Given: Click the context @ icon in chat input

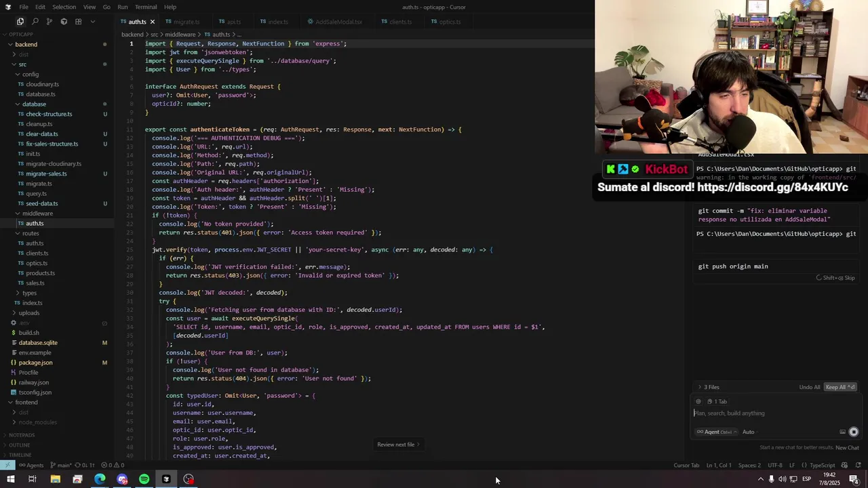Looking at the screenshot, I should click(x=698, y=401).
